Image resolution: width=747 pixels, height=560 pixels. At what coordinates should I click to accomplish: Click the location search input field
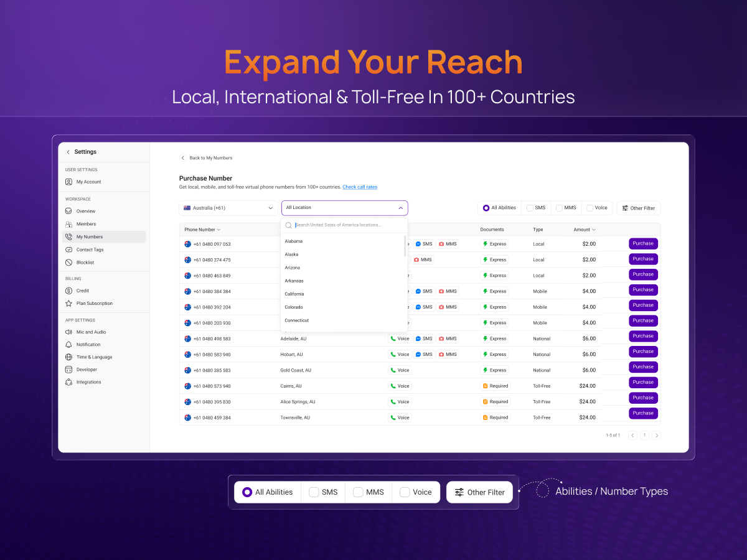[344, 225]
